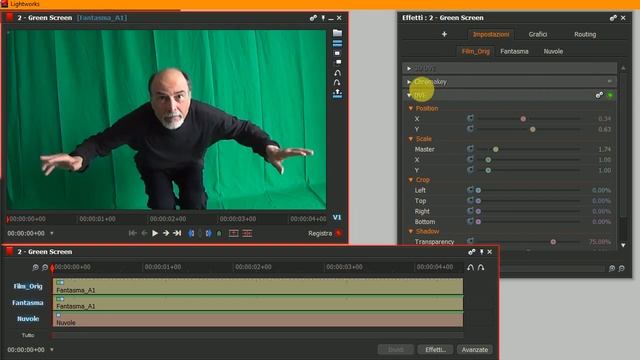
Task: Select the Fantasma effects sub-tab
Action: [x=514, y=51]
